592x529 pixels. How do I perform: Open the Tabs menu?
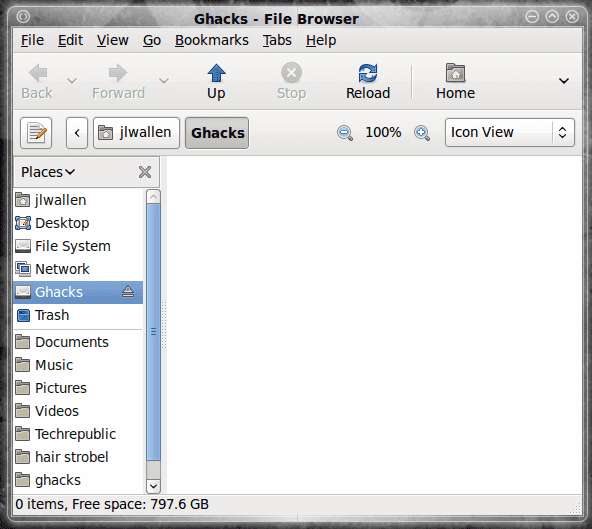277,40
